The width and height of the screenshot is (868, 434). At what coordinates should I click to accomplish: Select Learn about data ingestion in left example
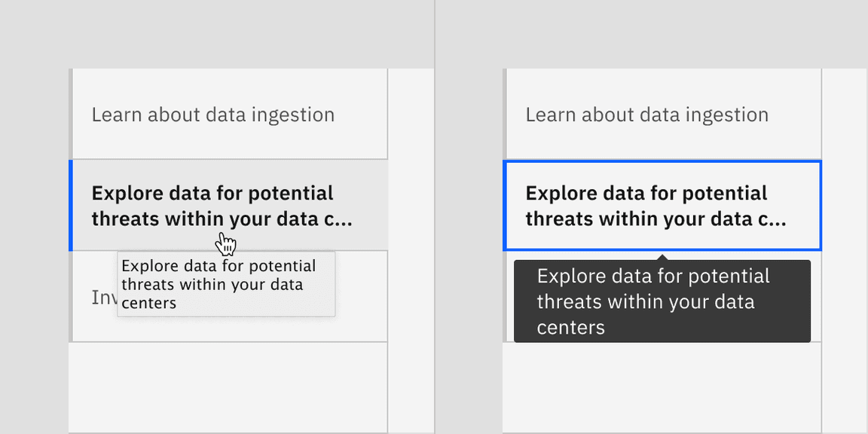213,115
